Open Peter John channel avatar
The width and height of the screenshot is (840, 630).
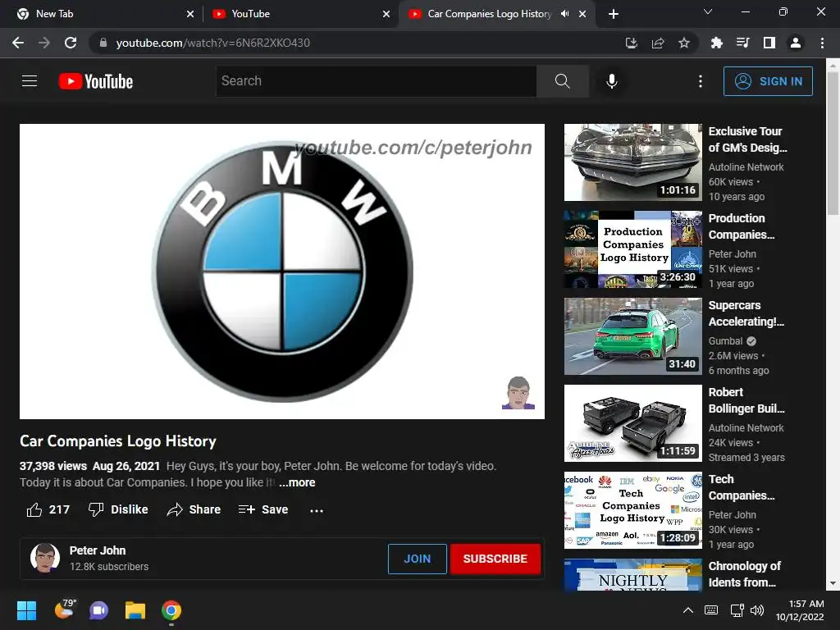click(45, 558)
